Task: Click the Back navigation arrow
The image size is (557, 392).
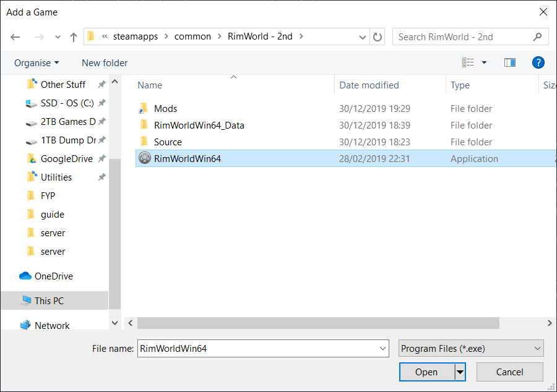Action: 15,37
